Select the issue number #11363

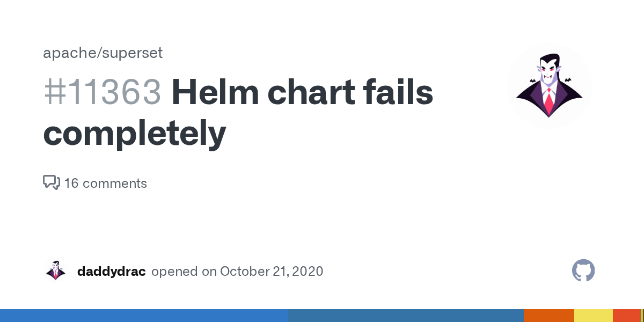(x=102, y=92)
